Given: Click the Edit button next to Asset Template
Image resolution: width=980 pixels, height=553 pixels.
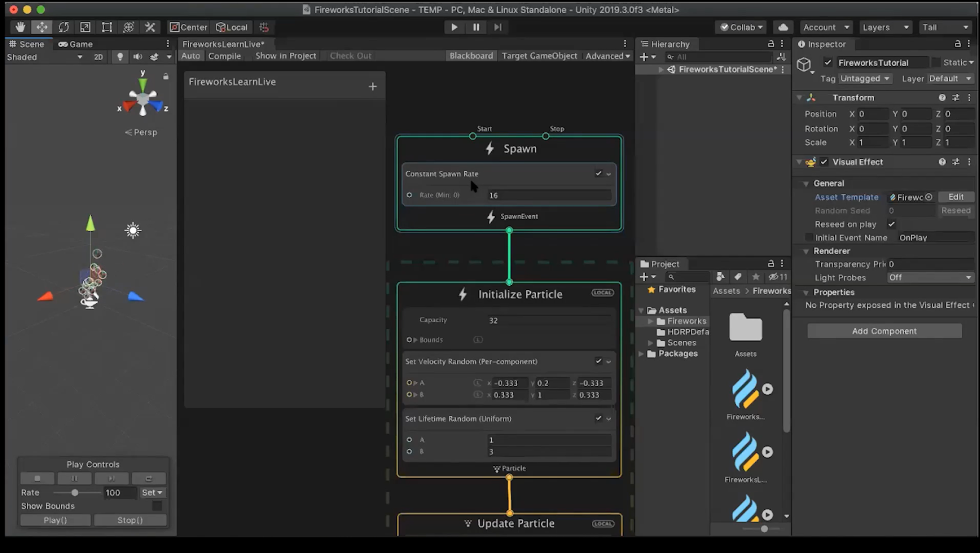Looking at the screenshot, I should 956,197.
